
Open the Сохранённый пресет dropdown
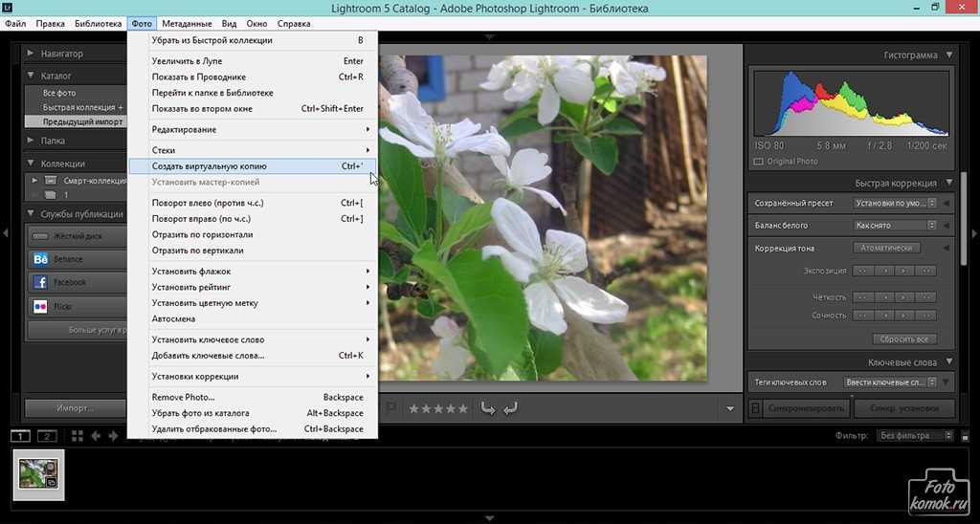click(895, 203)
